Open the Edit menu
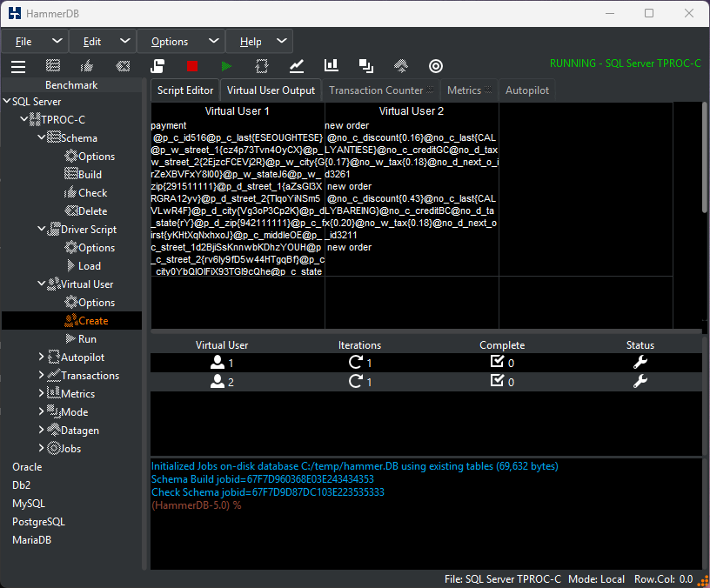Image resolution: width=710 pixels, height=588 pixels. pos(103,42)
